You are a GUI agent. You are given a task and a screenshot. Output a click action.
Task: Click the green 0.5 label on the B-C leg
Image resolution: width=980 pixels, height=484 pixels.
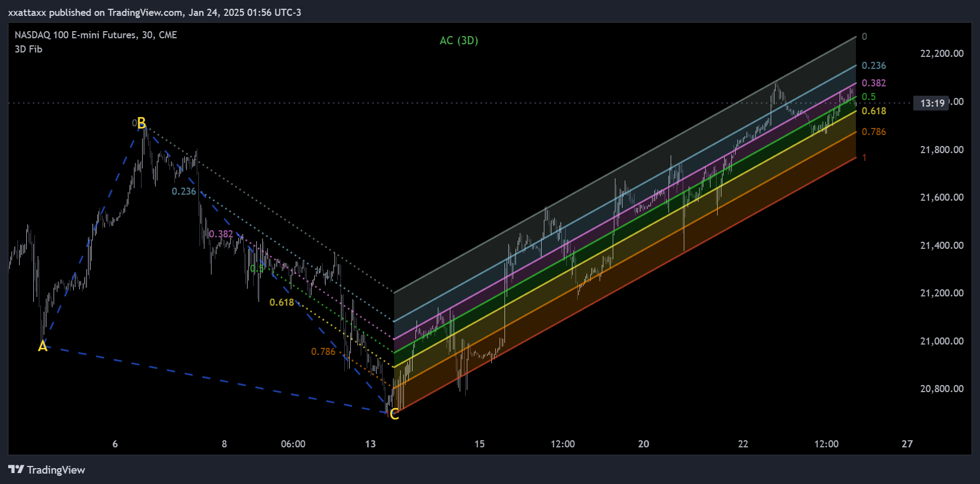tap(257, 269)
